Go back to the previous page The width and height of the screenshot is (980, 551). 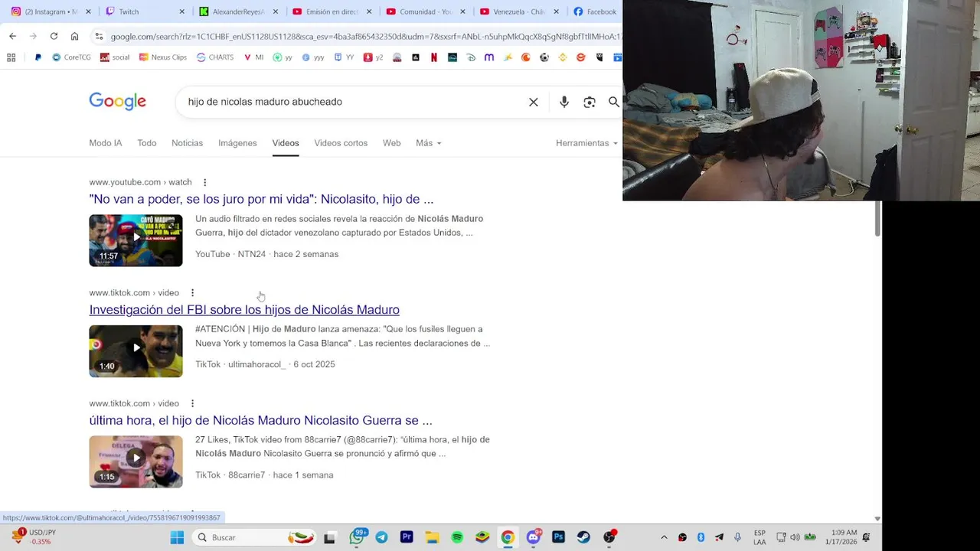(12, 36)
